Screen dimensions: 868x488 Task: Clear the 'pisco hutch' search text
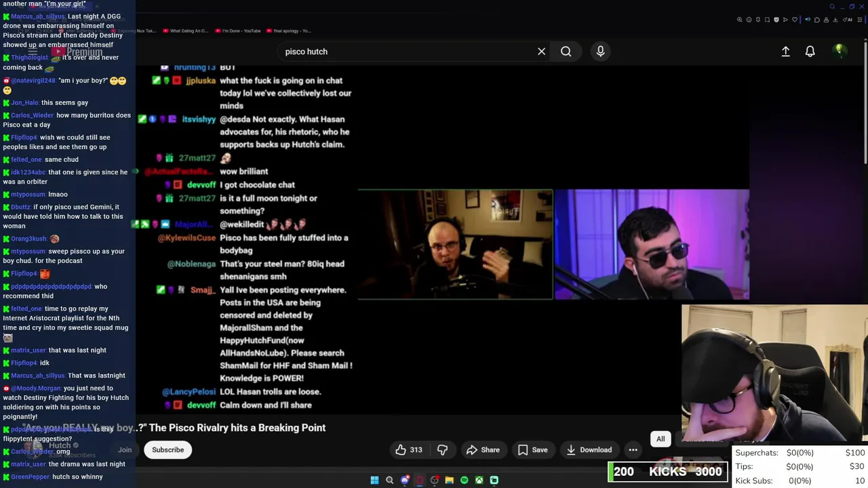541,52
